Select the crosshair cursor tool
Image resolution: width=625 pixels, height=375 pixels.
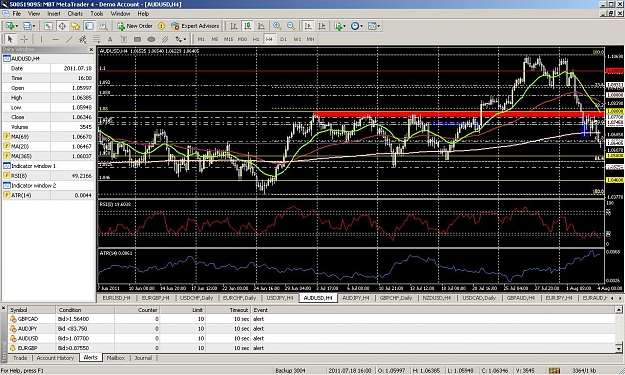point(24,39)
